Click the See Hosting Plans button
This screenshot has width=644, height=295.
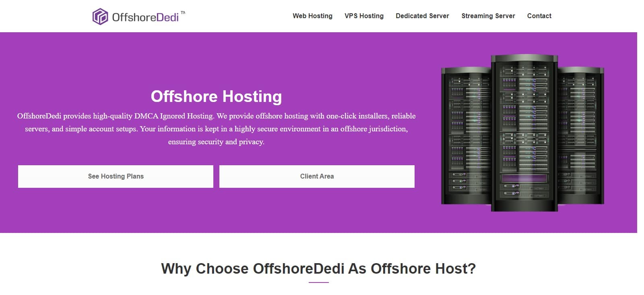pos(116,177)
